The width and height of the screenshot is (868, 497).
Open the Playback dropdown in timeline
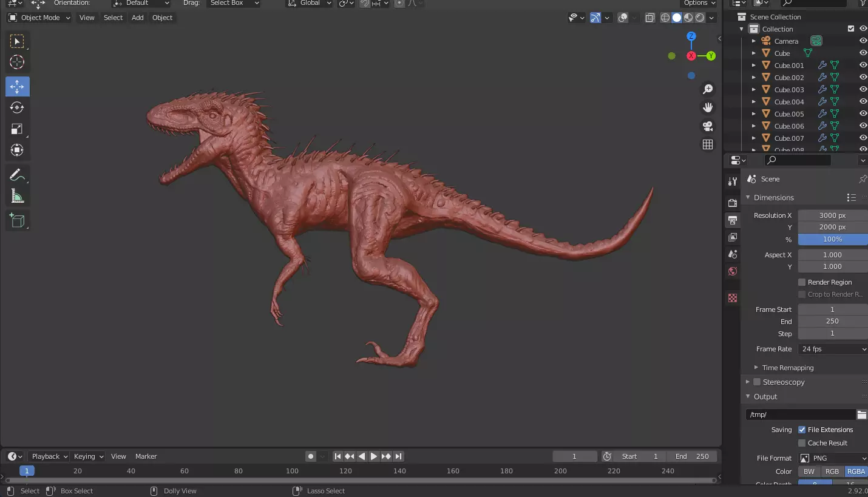(x=49, y=456)
